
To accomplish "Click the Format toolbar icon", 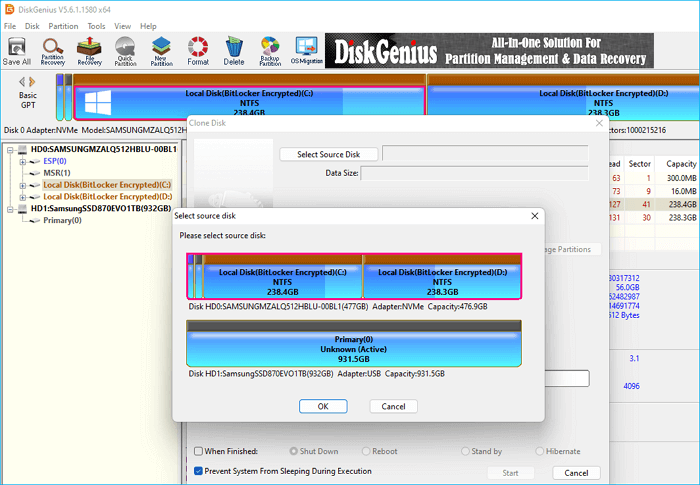I will click(x=198, y=51).
